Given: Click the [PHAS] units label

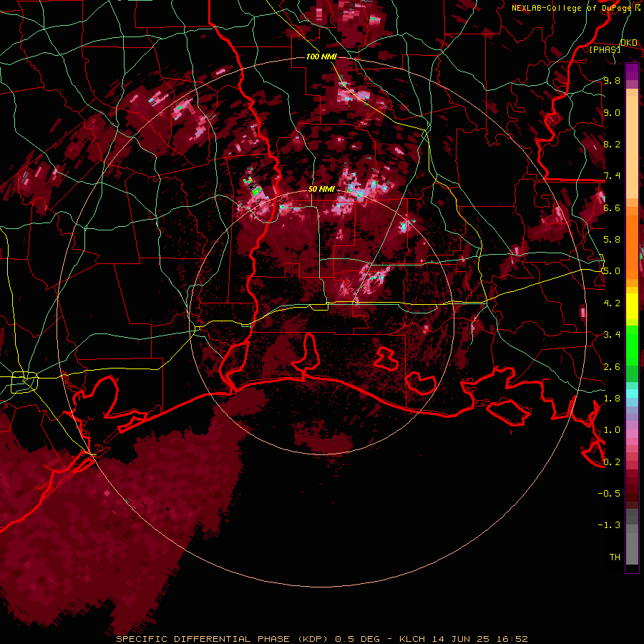Looking at the screenshot, I should (x=605, y=49).
